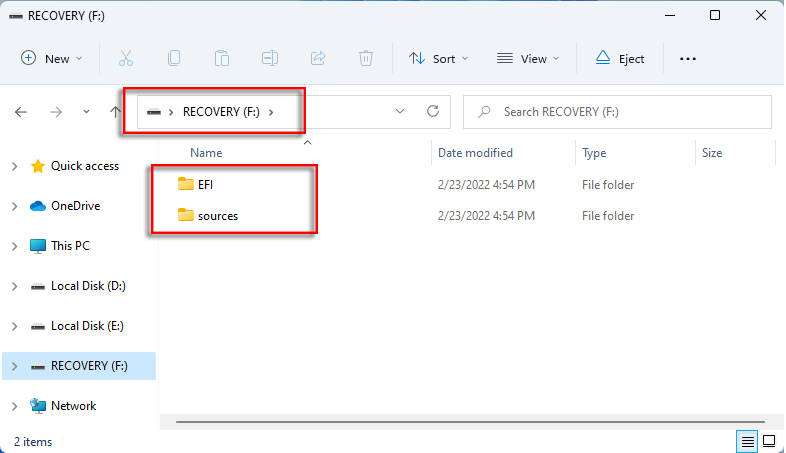
Task: Expand the Quick access tree node
Action: pos(14,166)
